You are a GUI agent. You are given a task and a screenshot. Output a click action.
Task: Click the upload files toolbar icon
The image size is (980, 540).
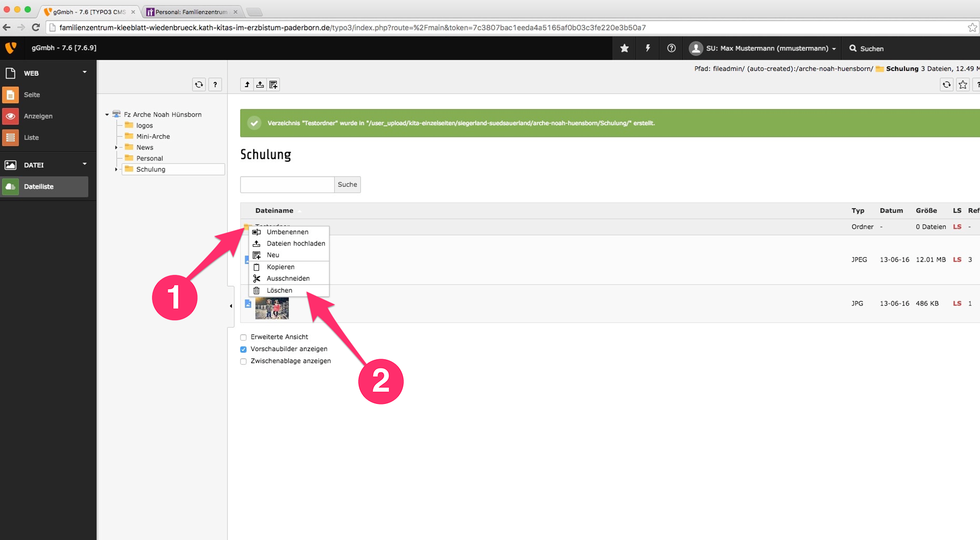tap(260, 84)
